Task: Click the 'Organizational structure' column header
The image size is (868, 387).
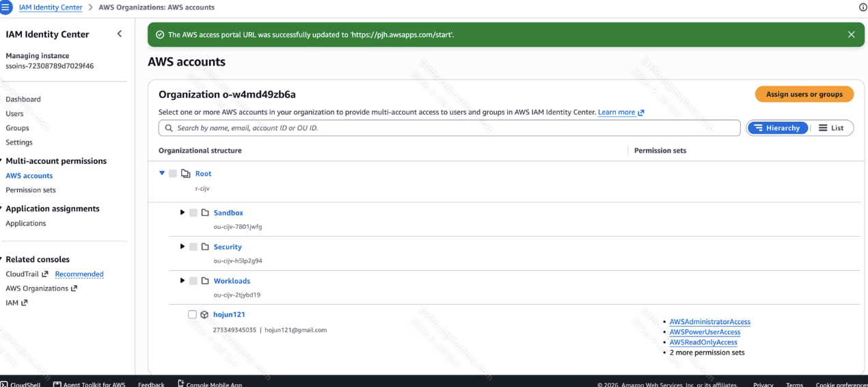Action: [x=200, y=150]
